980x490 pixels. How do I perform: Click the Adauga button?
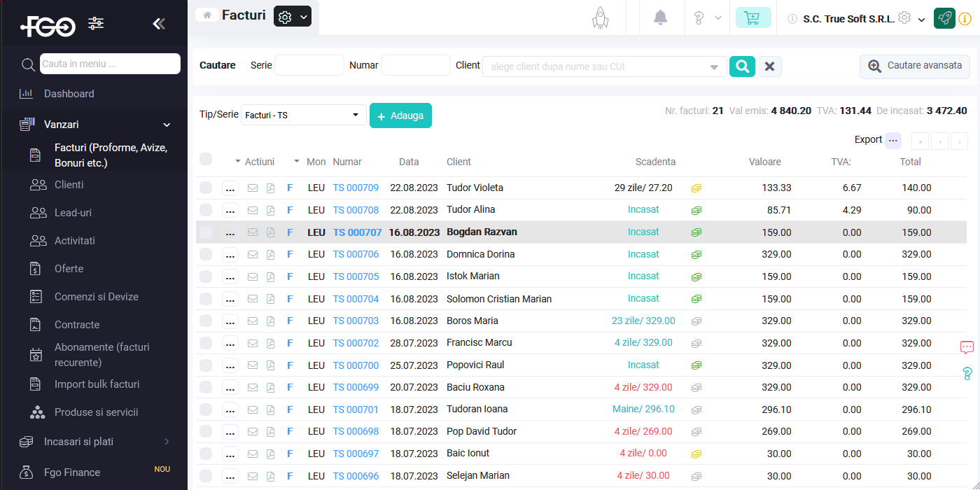[400, 115]
